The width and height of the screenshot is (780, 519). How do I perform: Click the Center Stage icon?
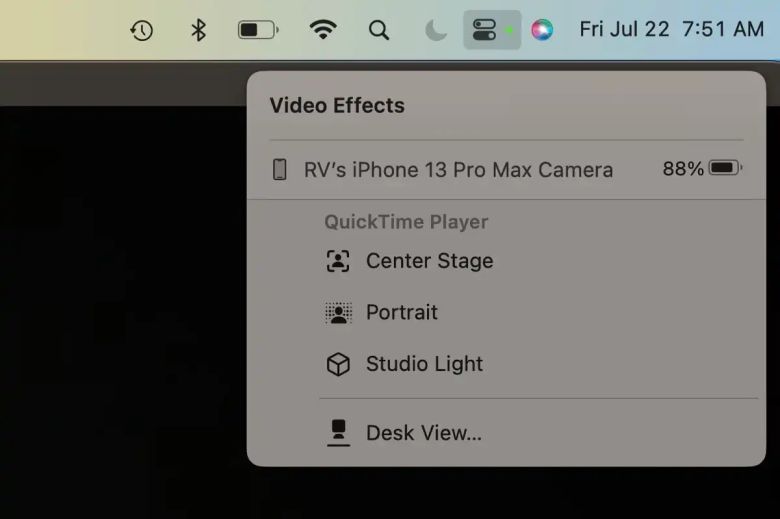(339, 261)
